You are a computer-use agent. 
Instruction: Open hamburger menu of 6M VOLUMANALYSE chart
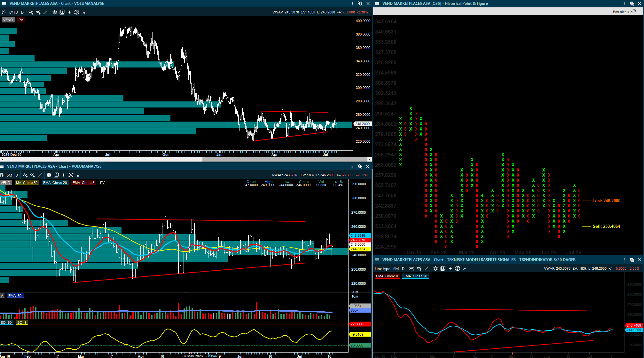coord(2,166)
